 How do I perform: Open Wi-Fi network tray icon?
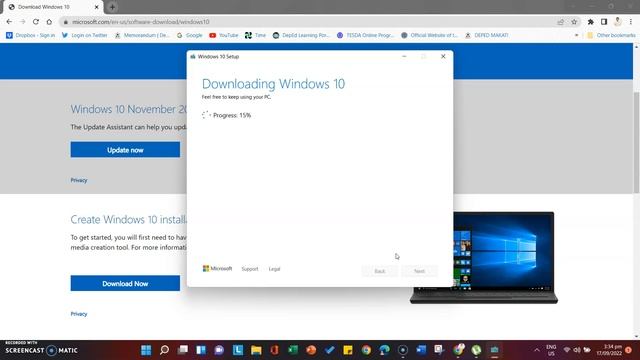(x=567, y=350)
